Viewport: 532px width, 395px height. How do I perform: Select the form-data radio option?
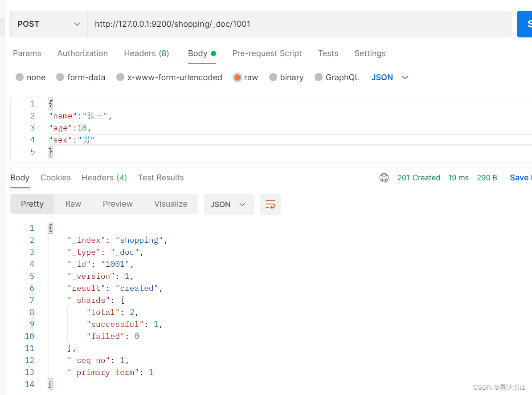(x=60, y=77)
